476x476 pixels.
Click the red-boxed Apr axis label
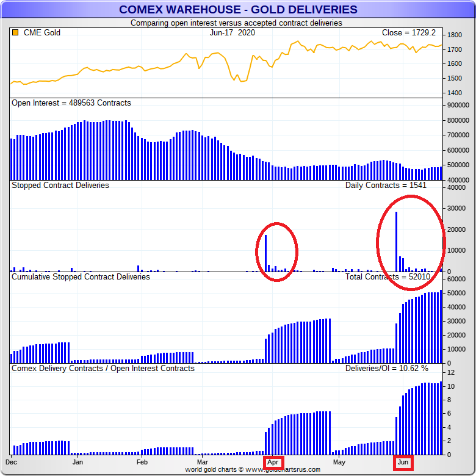coord(273,463)
